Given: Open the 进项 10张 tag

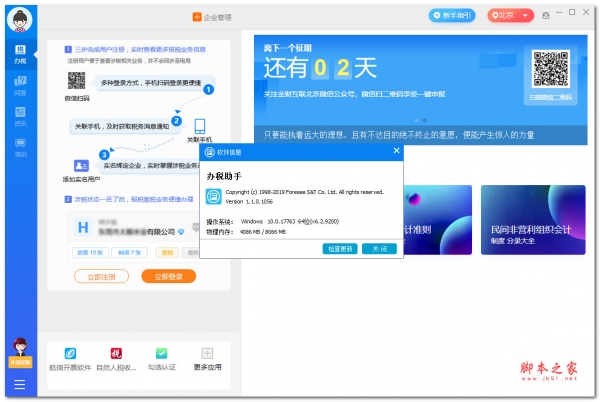Looking at the screenshot, I should [90, 252].
